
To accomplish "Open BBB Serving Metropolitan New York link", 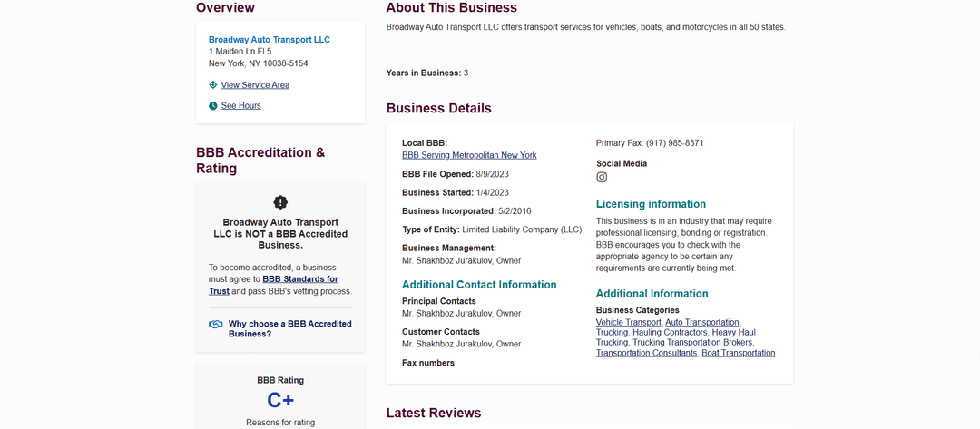I will pos(469,155).
